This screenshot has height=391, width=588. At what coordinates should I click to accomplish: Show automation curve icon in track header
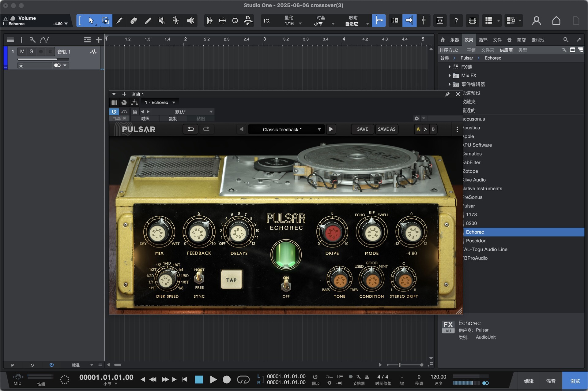(44, 39)
